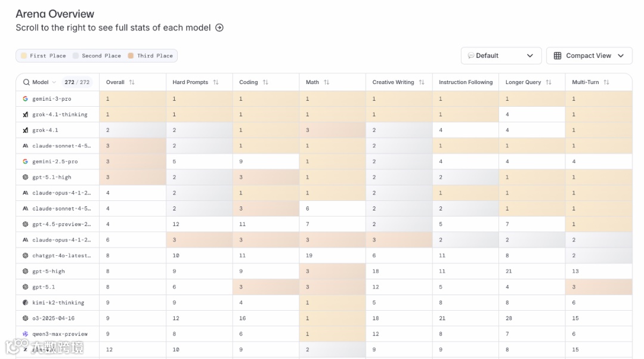The image size is (644, 359).
Task: Click the search icon in Model header
Action: (26, 82)
